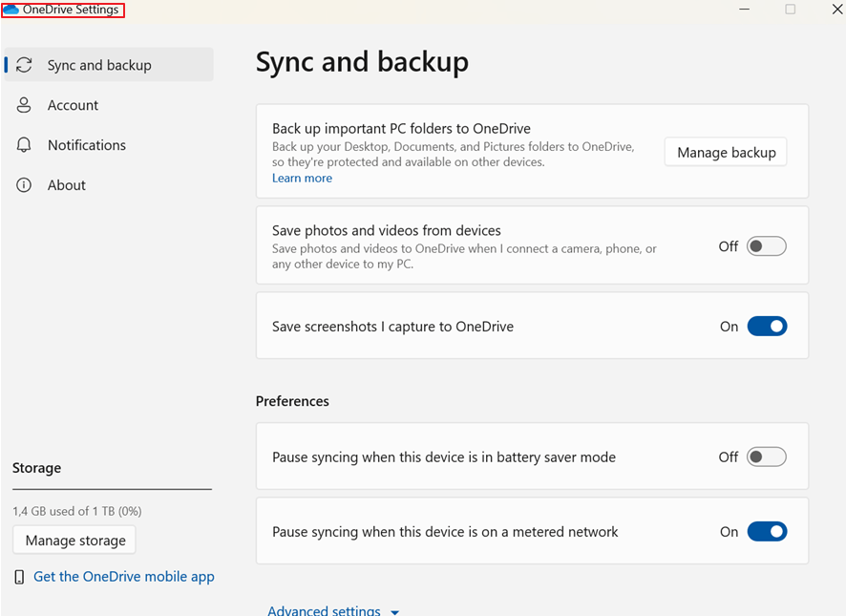Image resolution: width=846 pixels, height=616 pixels.
Task: Expand the Advanced settings section
Action: coord(324,610)
